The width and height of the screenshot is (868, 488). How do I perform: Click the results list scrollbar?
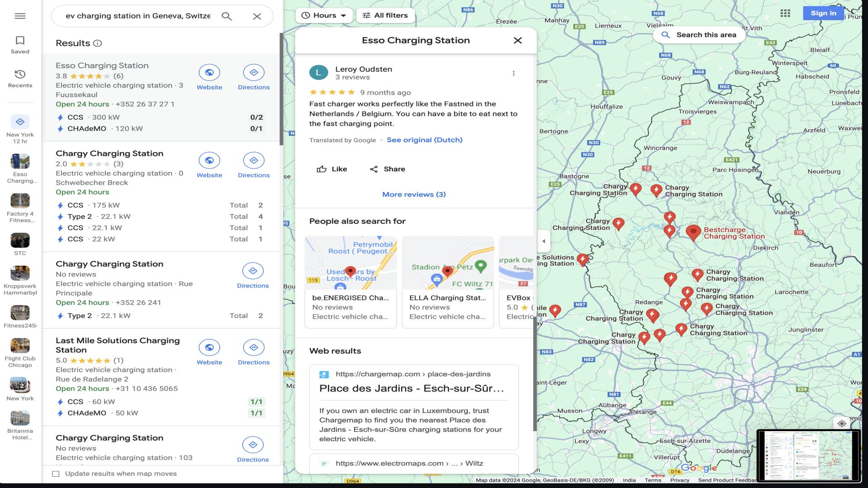[x=281, y=89]
